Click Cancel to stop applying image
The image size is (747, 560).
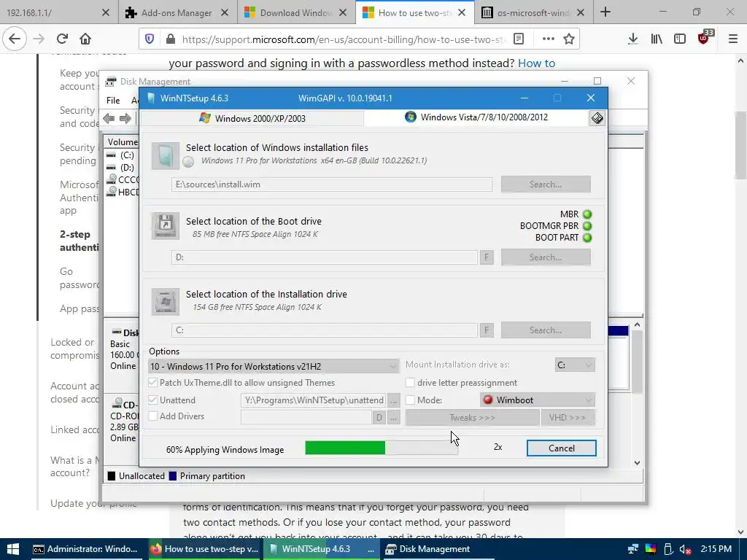pos(561,448)
